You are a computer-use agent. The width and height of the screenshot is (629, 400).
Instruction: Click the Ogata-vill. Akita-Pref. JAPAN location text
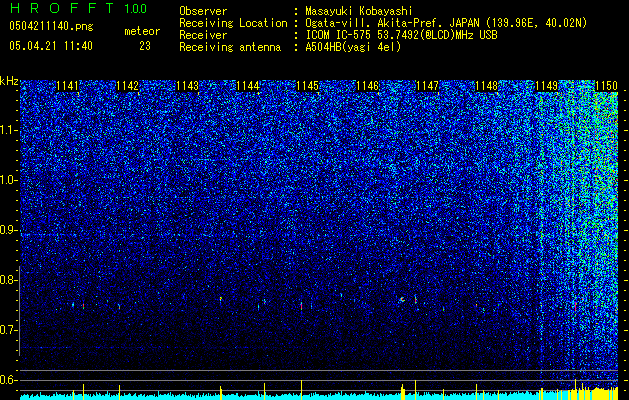tap(446, 23)
